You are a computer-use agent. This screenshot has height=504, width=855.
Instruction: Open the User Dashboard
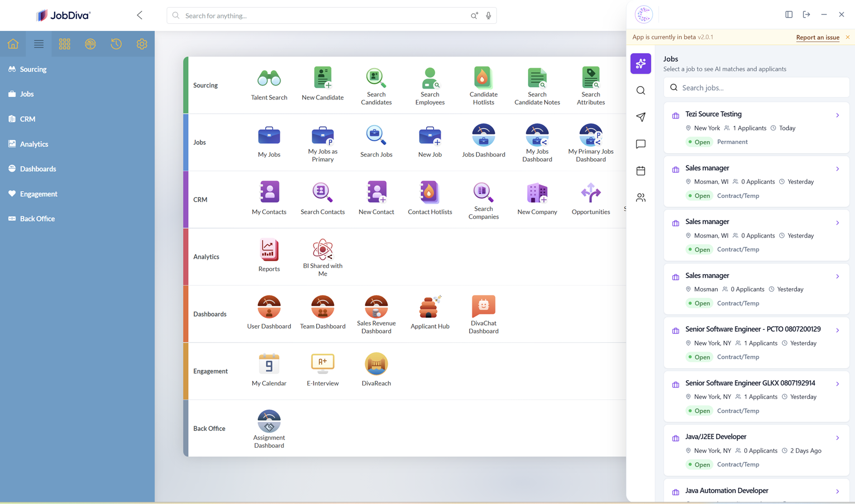pos(269,307)
